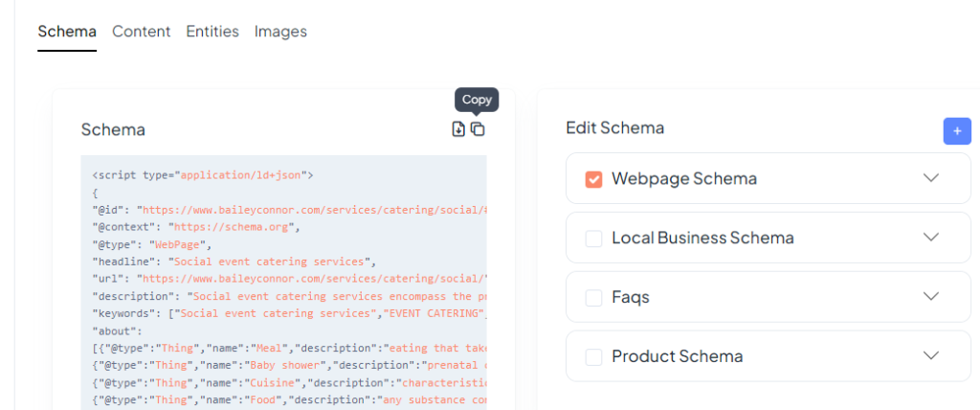Expand the Faqs section chevron
The image size is (980, 410).
coord(931,296)
